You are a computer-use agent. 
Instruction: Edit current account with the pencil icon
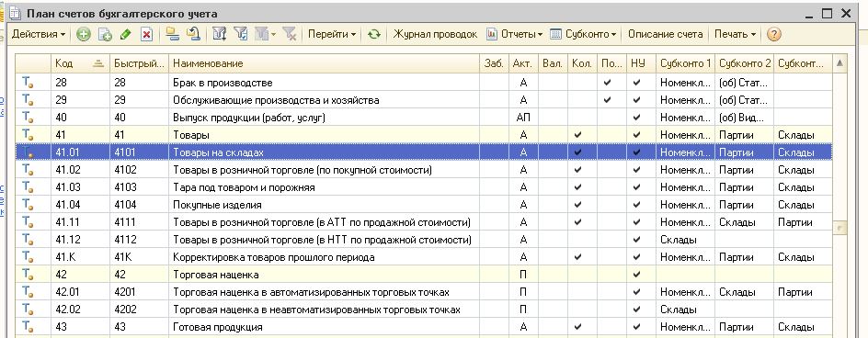[x=125, y=34]
